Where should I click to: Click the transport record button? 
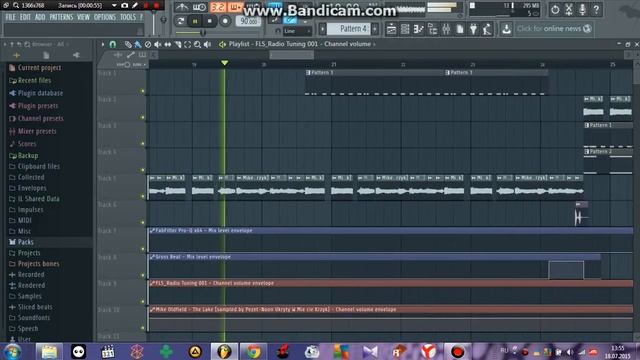[225, 21]
